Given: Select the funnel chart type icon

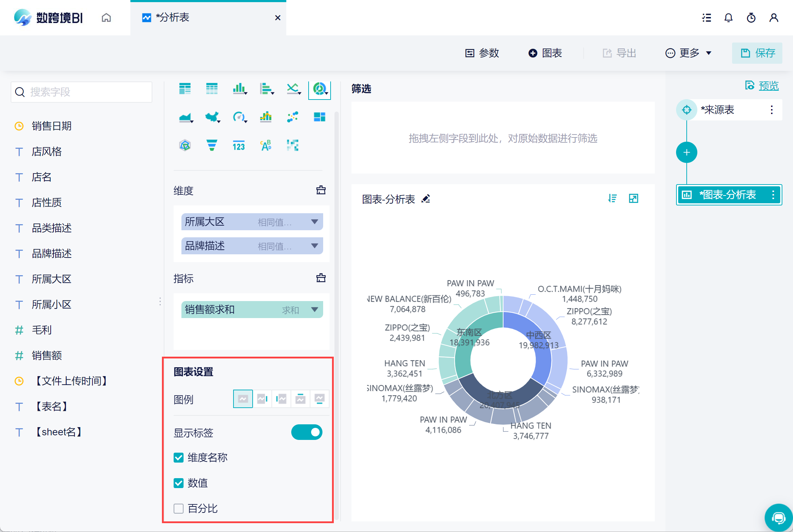Looking at the screenshot, I should tap(212, 145).
